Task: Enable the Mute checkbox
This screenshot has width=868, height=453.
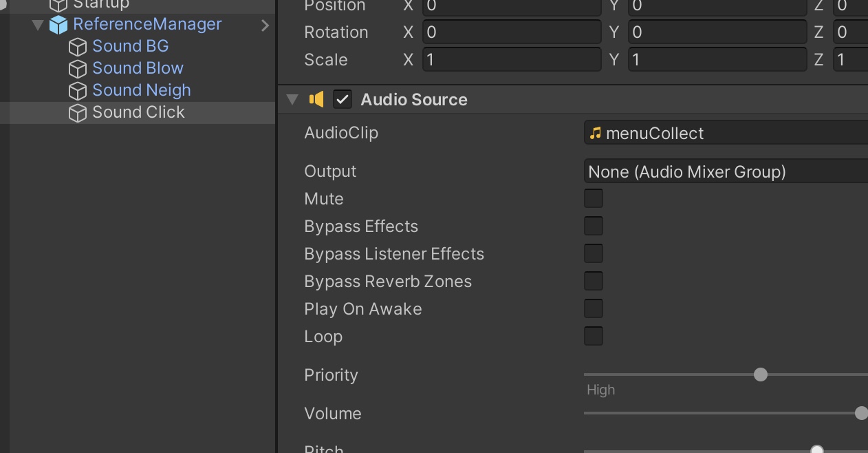Action: click(593, 198)
